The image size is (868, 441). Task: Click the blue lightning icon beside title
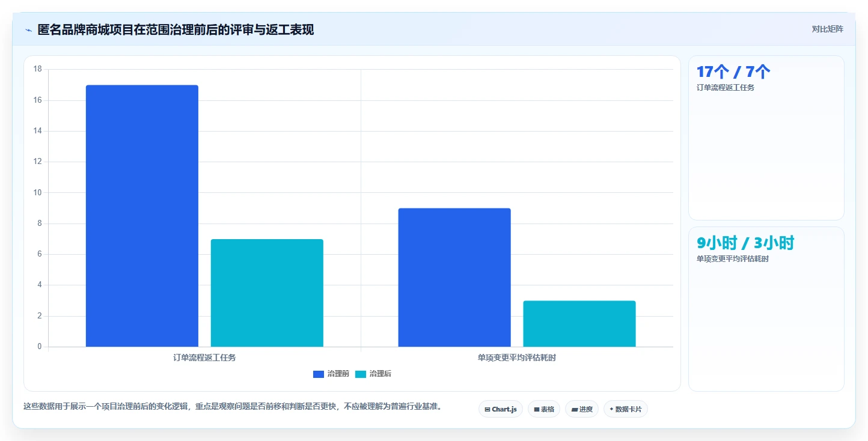click(x=28, y=30)
